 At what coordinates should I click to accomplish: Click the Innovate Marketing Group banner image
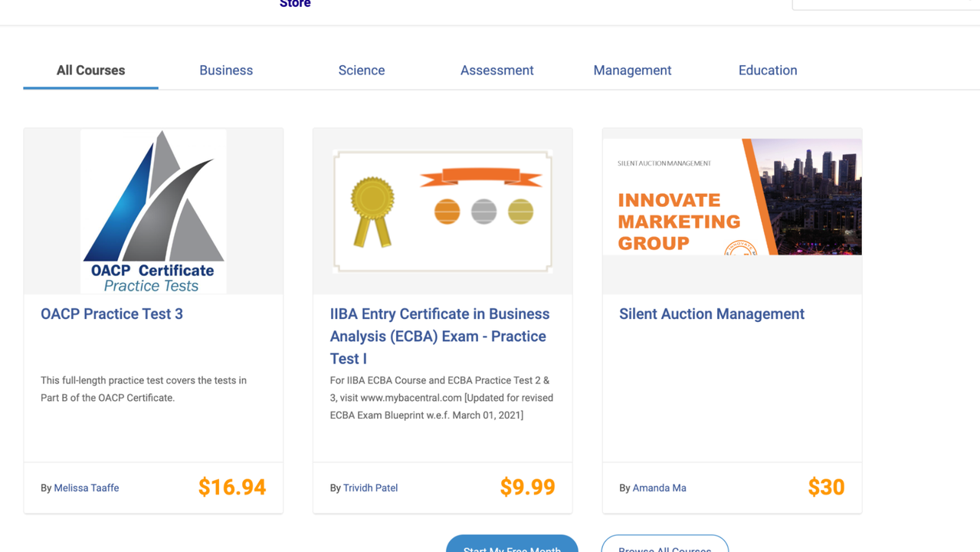[732, 197]
